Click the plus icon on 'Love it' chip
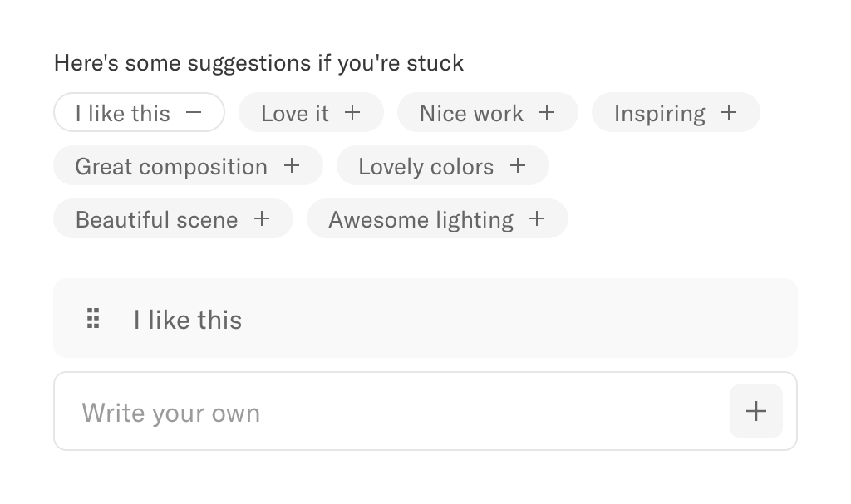Viewport: 851px width, 504px height. 352,112
